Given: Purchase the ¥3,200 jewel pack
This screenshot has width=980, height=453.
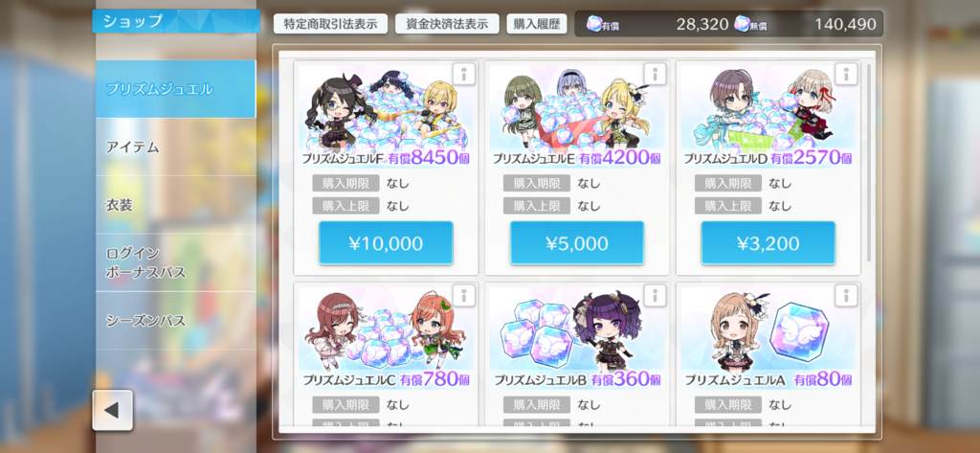Looking at the screenshot, I should (x=768, y=243).
